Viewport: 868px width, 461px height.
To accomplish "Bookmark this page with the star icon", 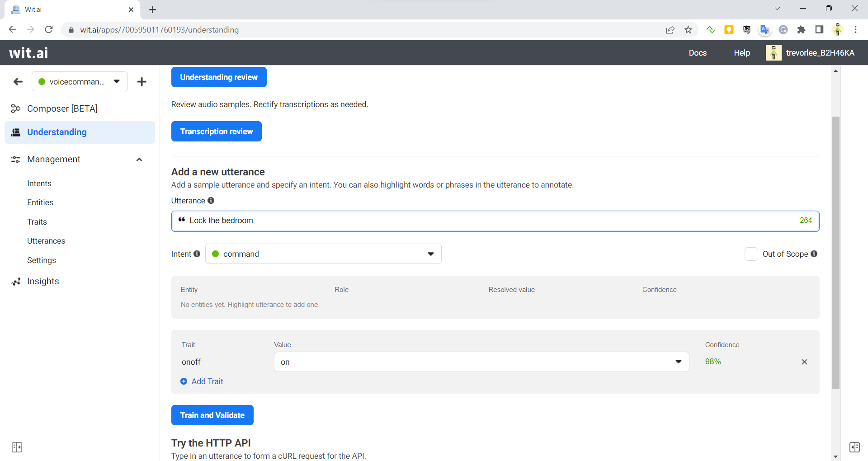I will pos(688,30).
